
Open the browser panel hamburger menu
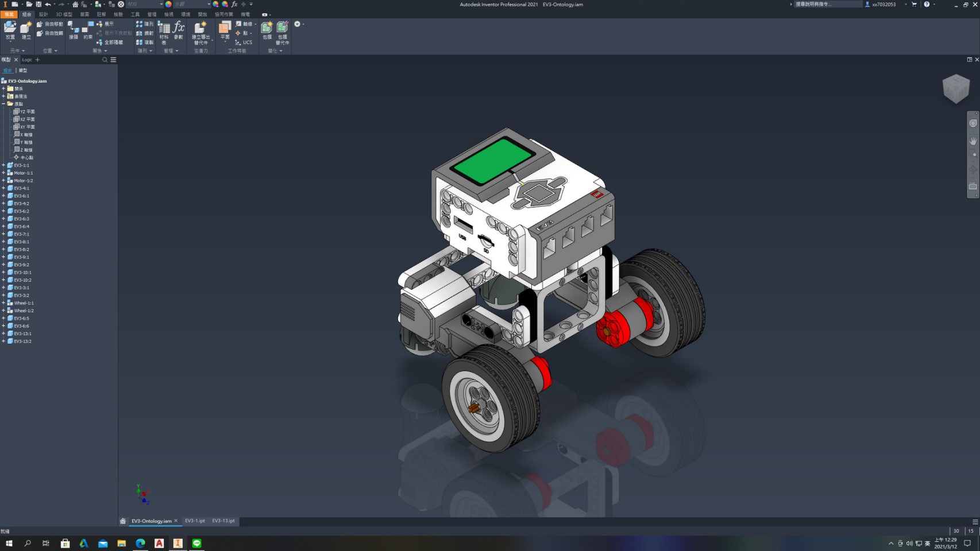tap(113, 60)
